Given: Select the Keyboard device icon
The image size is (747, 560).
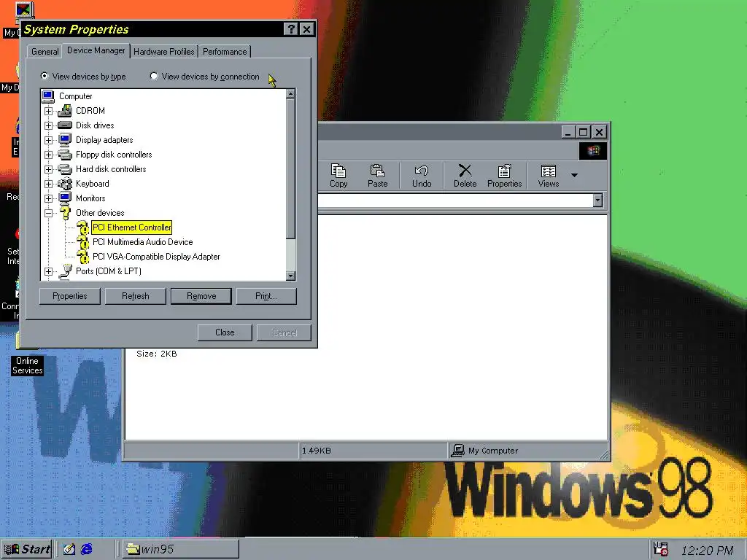Looking at the screenshot, I should 65,184.
